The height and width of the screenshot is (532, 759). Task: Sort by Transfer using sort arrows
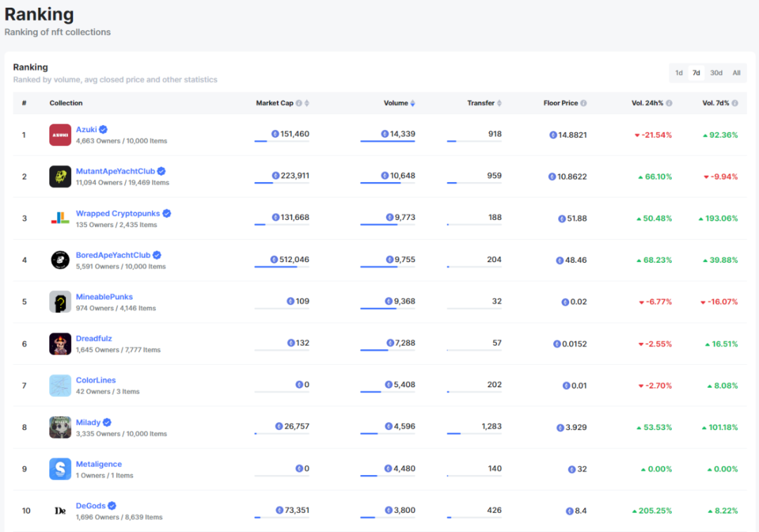tap(499, 103)
